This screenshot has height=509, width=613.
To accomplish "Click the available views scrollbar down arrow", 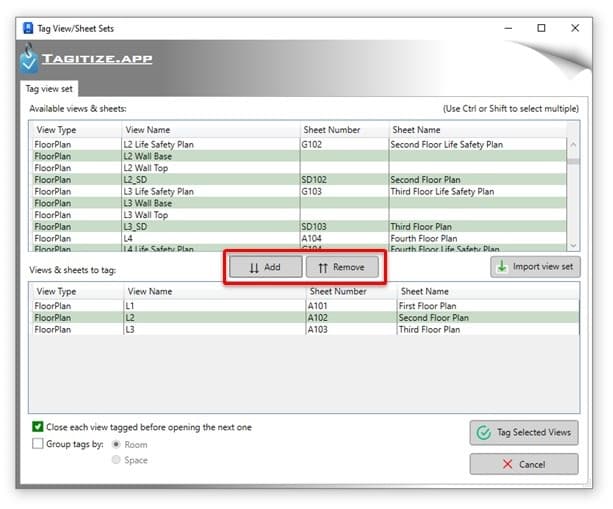I will pos(573,246).
